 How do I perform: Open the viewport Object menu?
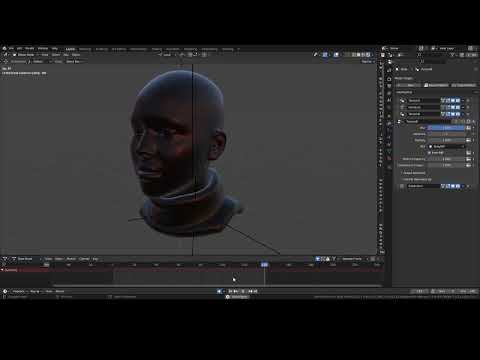point(76,55)
